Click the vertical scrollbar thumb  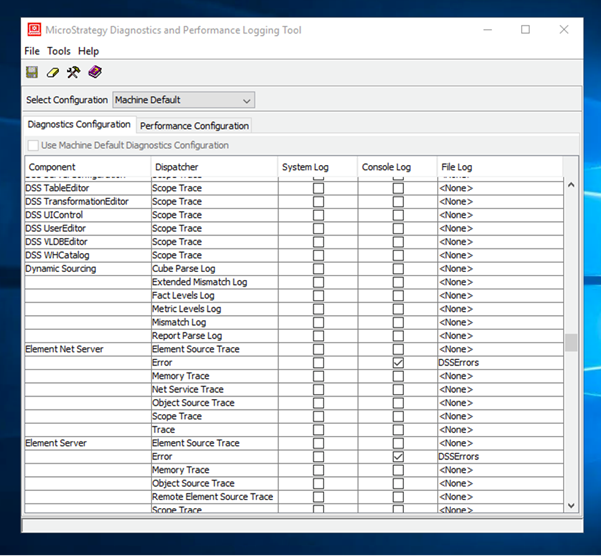pos(571,343)
